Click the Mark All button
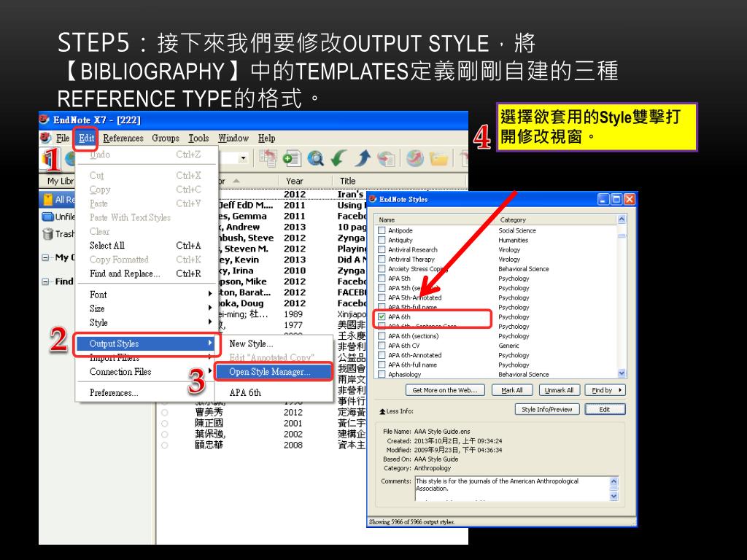Image resolution: width=747 pixels, height=560 pixels. tap(512, 390)
